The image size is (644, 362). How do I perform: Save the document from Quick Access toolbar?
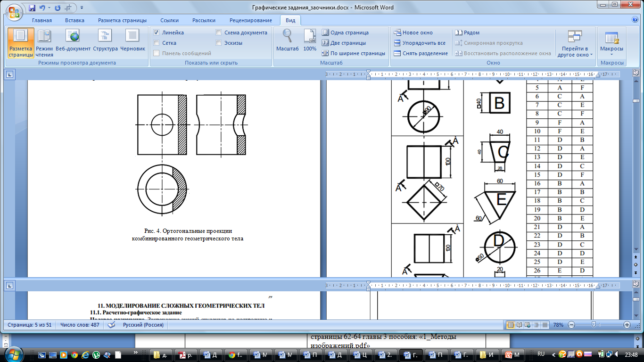coord(32,8)
